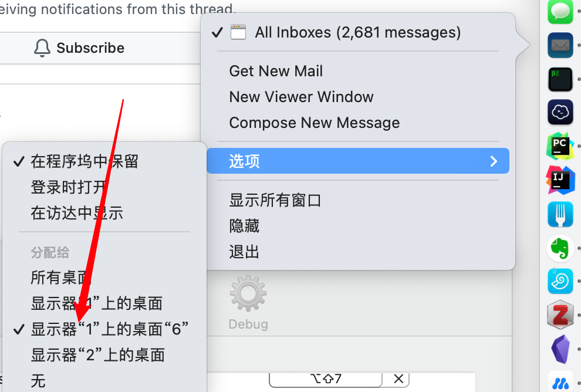Launch PyCharm from the Dock
Viewport: 581px width, 392px height.
point(560,146)
